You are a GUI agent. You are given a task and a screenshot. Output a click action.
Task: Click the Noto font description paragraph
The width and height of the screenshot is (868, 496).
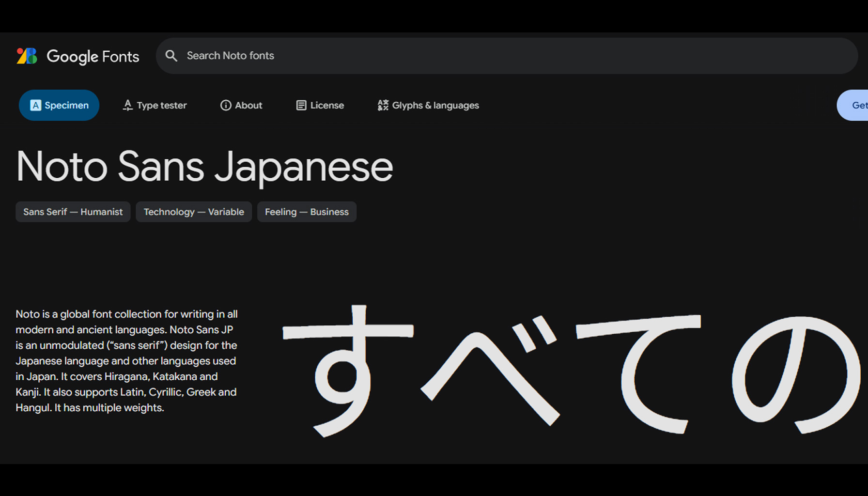(x=126, y=361)
